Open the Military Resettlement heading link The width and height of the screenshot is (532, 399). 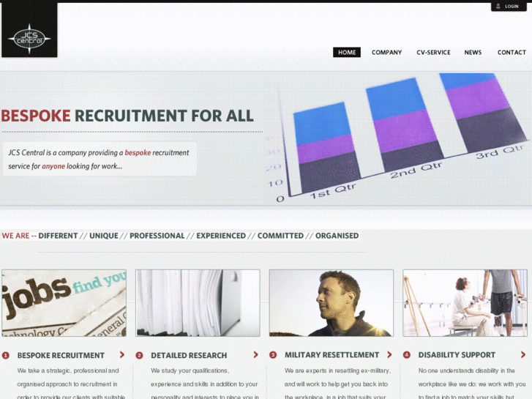click(331, 355)
